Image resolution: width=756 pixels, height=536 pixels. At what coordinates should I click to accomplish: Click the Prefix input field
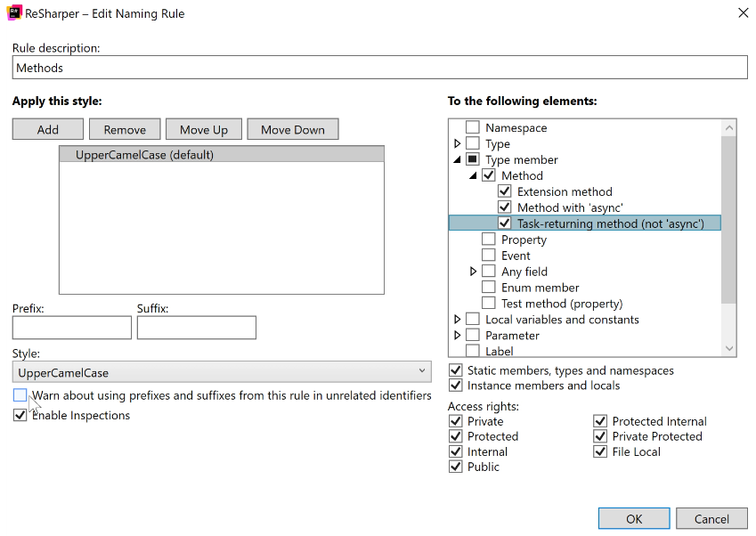[71, 328]
